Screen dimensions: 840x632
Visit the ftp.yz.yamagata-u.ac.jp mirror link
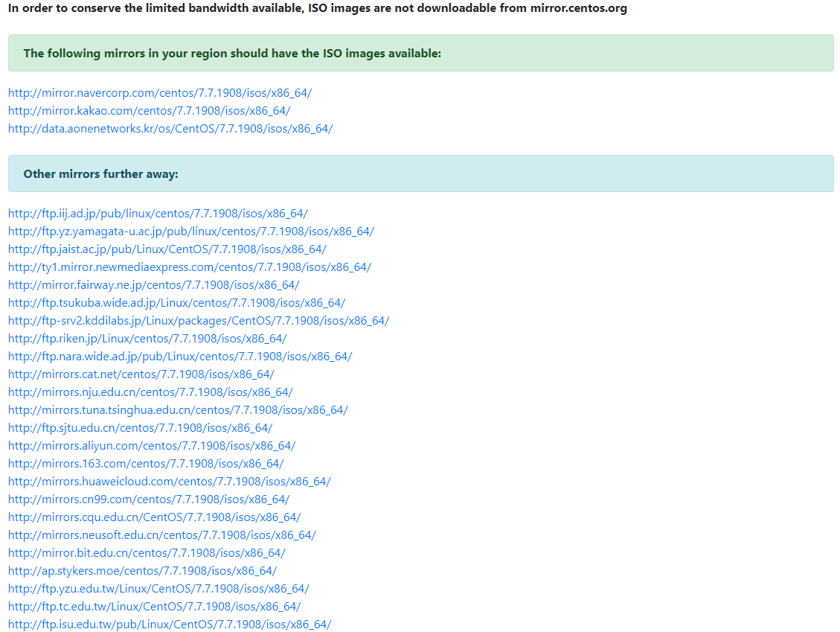pos(190,231)
